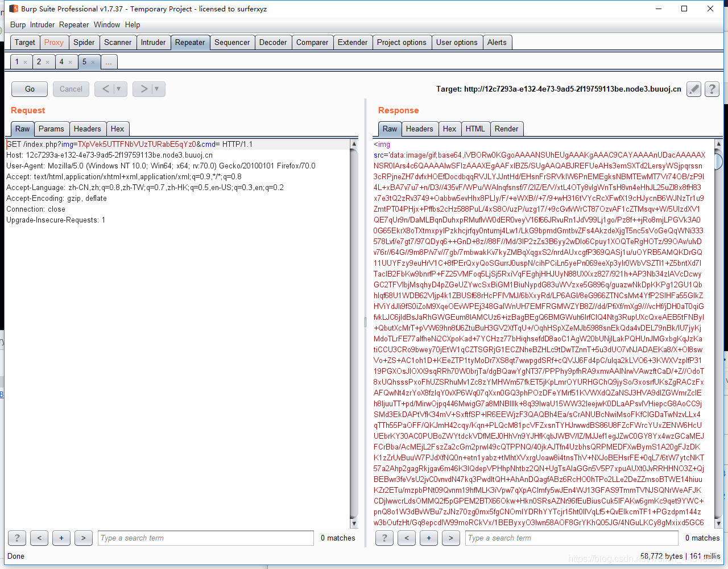Open the Burp menu
Image resolution: width=728 pixels, height=569 pixels.
click(18, 24)
